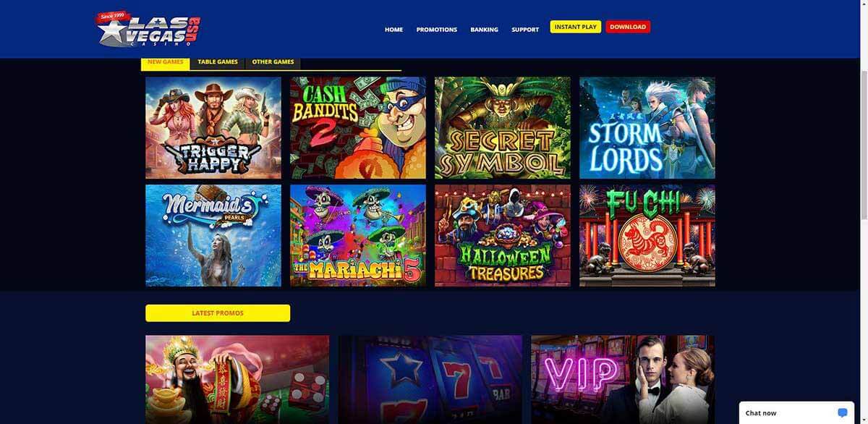
Task: Launch the Halloween Treasures game
Action: click(503, 235)
